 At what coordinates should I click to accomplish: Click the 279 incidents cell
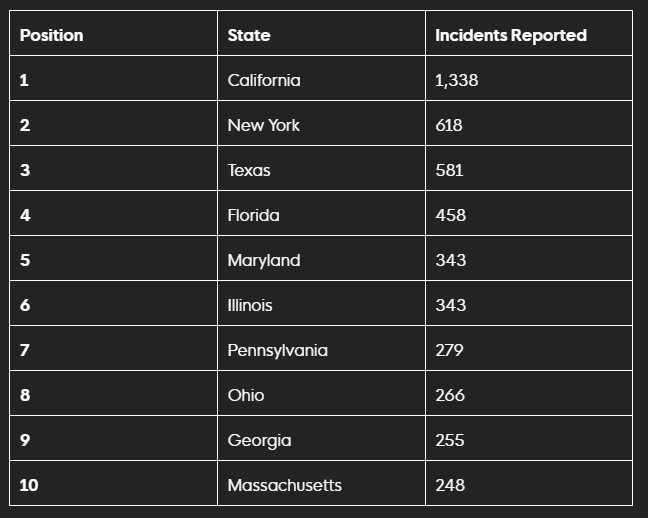pos(450,350)
